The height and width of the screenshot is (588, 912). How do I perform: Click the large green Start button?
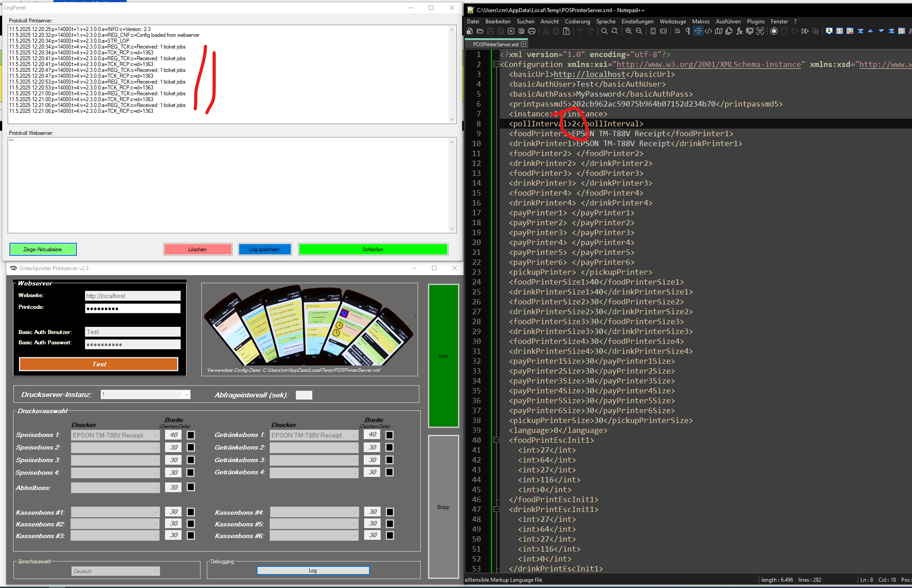[x=443, y=356]
